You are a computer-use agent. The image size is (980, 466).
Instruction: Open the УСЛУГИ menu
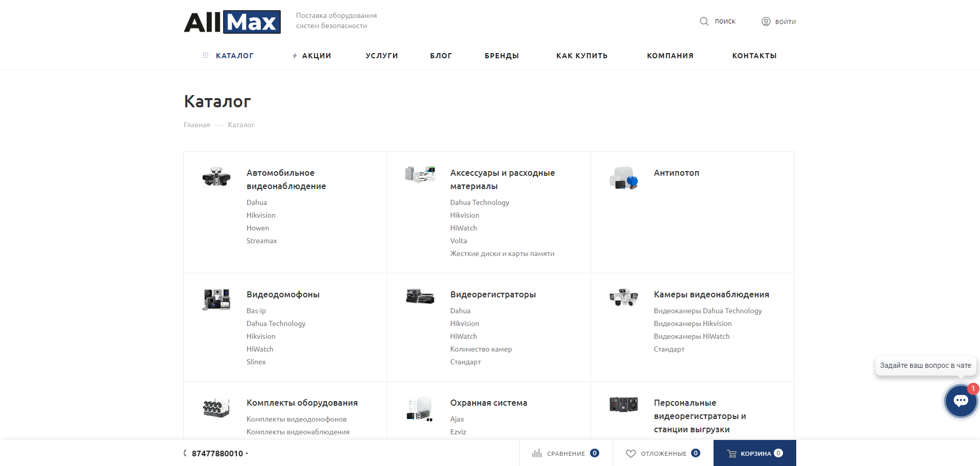[x=382, y=56]
